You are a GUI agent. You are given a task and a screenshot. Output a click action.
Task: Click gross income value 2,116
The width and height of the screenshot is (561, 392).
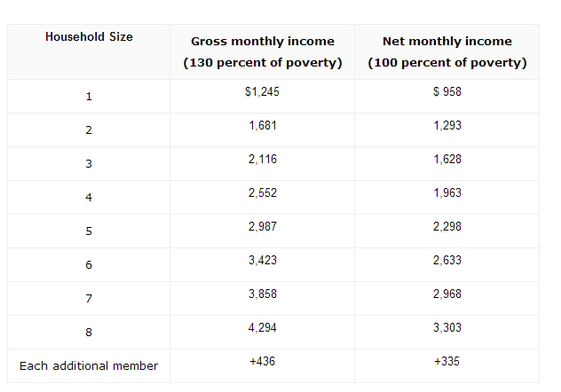click(263, 160)
